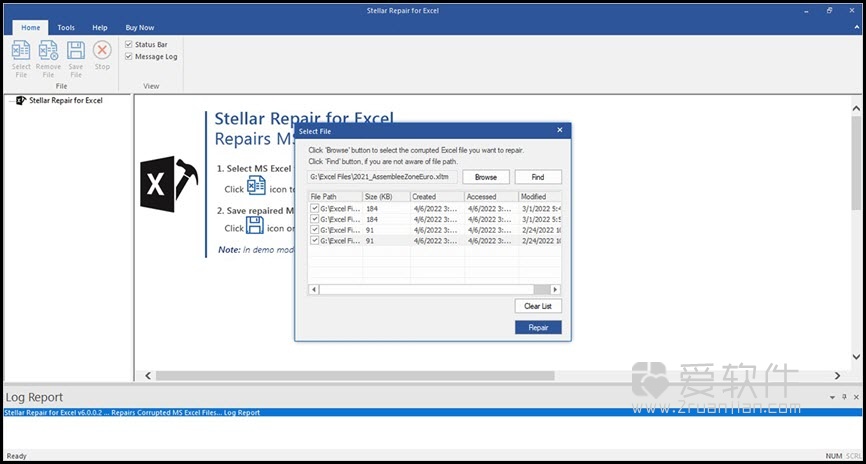Click the Log Report panel title
Viewport: 866px width, 464px height.
pyautogui.click(x=34, y=397)
